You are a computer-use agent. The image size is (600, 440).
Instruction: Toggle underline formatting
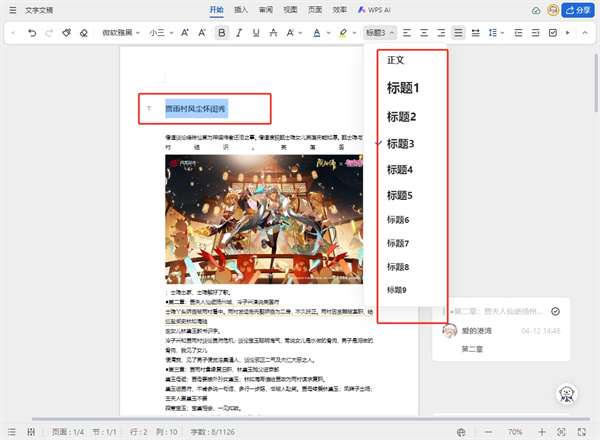coord(256,33)
